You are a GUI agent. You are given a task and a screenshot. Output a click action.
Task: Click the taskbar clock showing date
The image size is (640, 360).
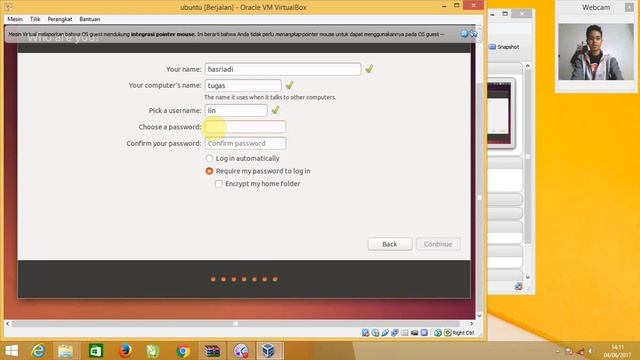(618, 351)
